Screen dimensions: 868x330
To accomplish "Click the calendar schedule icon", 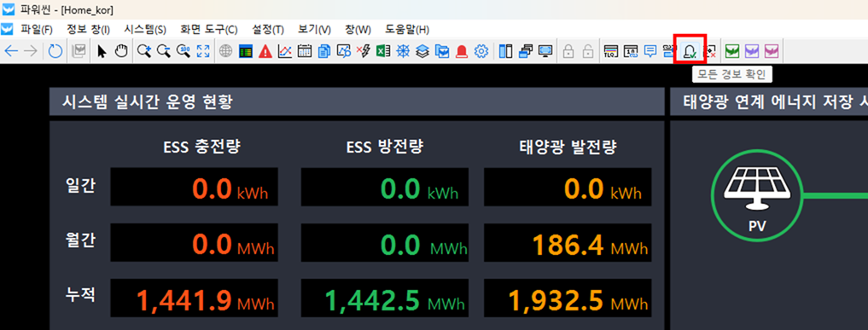I will coord(305,51).
